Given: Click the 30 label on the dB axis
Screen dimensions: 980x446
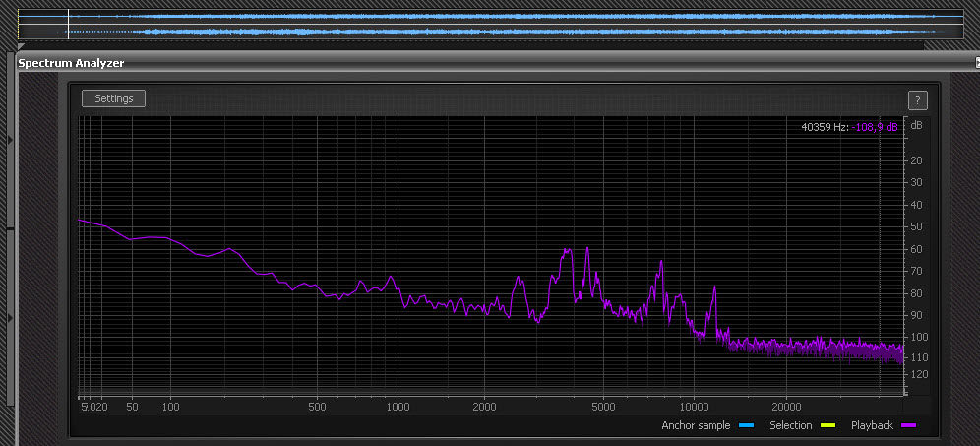Looking at the screenshot, I should click(916, 183).
